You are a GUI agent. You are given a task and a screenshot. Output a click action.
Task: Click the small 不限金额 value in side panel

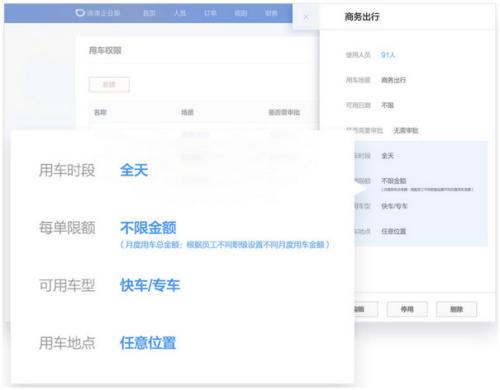click(393, 181)
